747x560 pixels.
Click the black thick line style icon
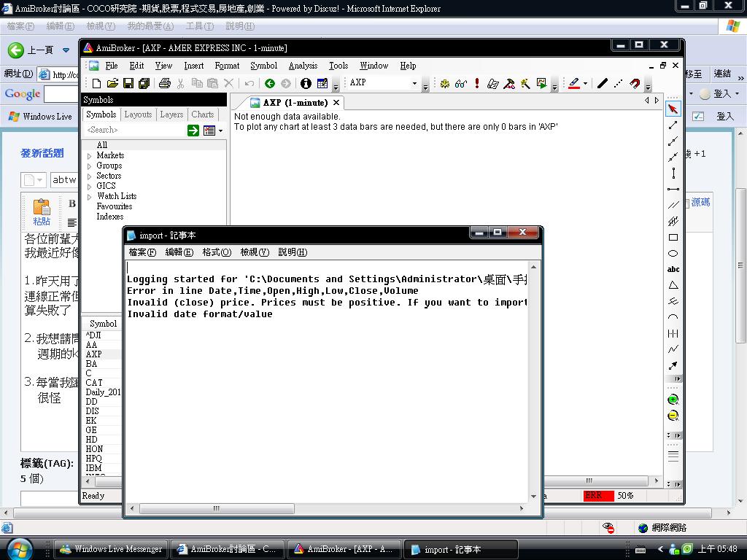602,83
